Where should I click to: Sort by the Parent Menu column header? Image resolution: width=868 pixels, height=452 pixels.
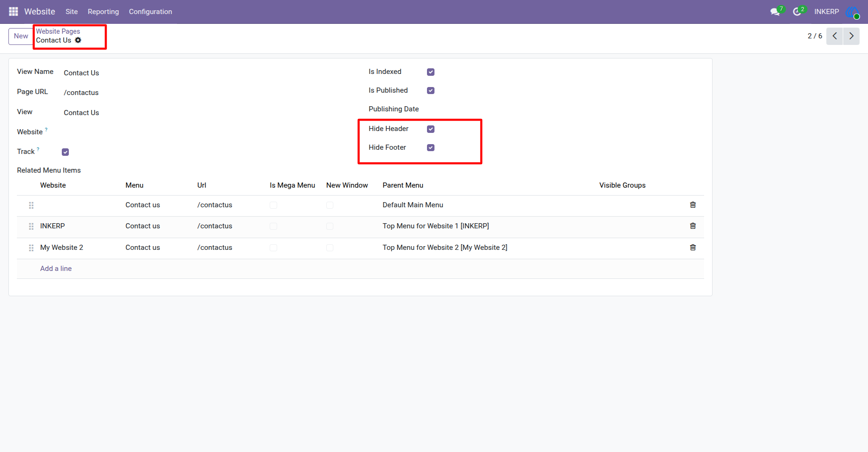point(403,185)
